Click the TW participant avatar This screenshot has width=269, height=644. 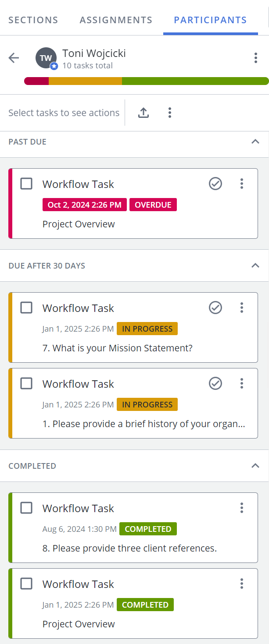46,58
